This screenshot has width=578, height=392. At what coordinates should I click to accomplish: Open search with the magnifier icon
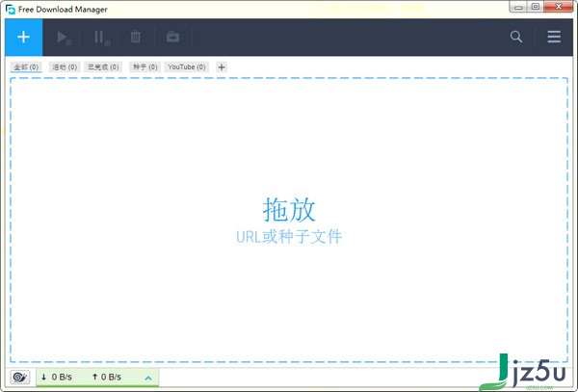(x=516, y=37)
